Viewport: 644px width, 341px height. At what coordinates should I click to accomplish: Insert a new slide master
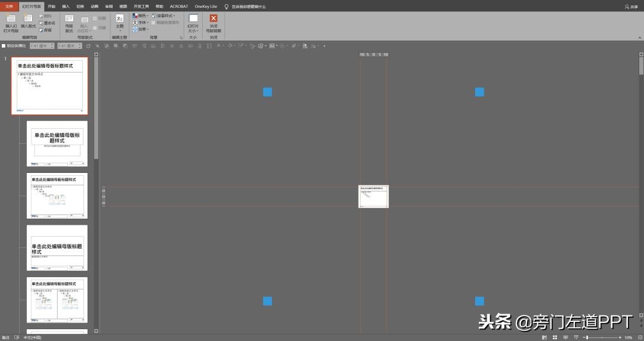(x=11, y=23)
